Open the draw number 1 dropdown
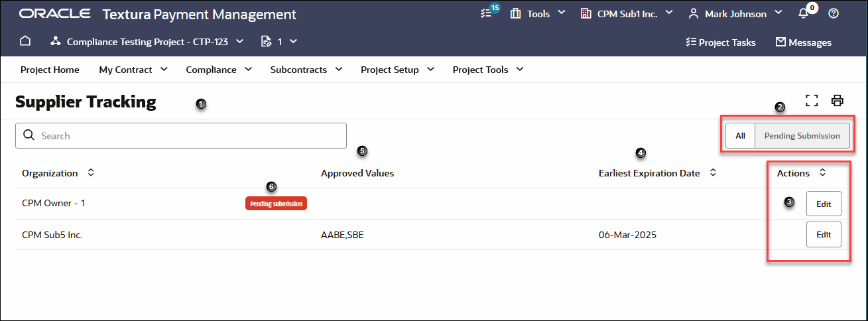The height and width of the screenshot is (321, 868). pos(292,41)
